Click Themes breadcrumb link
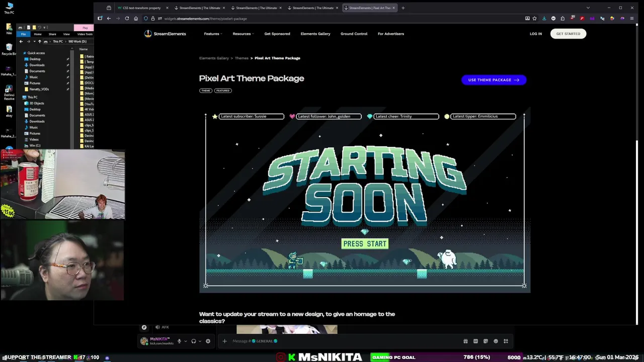 (x=242, y=58)
